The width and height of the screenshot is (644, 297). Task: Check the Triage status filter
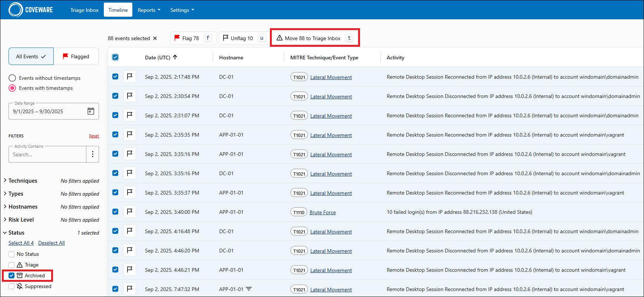click(x=11, y=265)
